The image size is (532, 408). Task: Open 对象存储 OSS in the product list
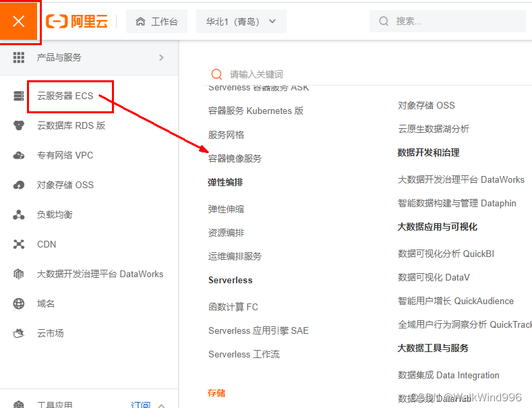coord(426,105)
